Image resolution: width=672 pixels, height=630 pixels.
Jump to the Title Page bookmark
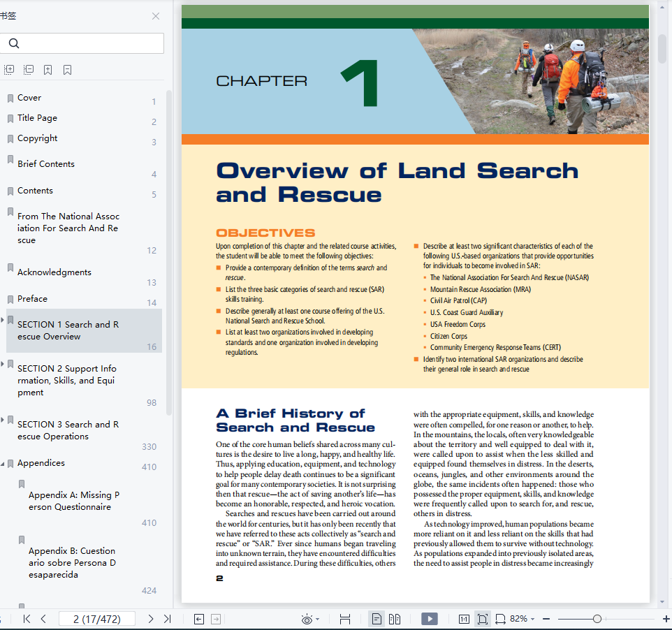point(37,118)
